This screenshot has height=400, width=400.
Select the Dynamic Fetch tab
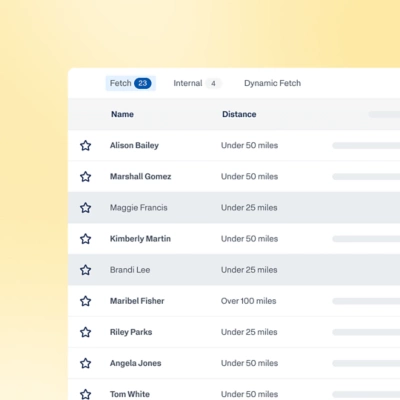point(272,83)
